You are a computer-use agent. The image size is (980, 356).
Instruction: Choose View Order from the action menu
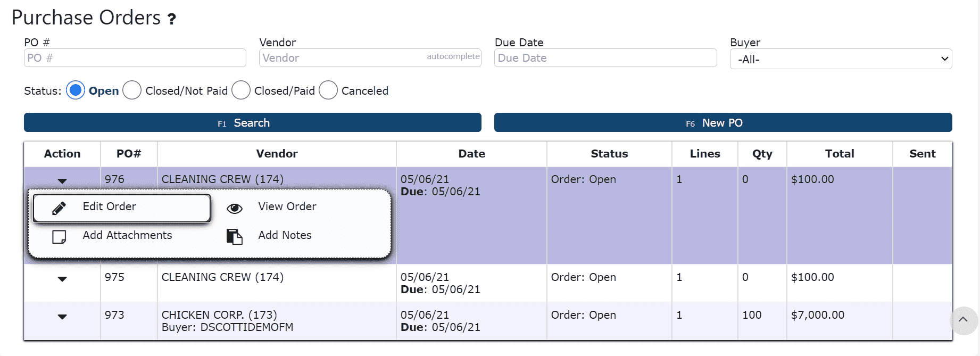[287, 206]
